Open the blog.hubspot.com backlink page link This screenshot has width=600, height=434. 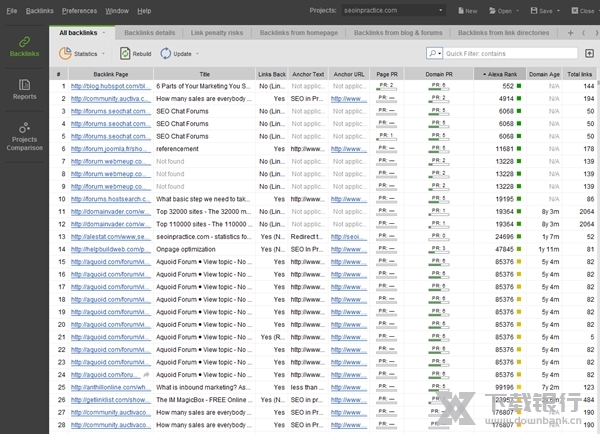coord(110,86)
